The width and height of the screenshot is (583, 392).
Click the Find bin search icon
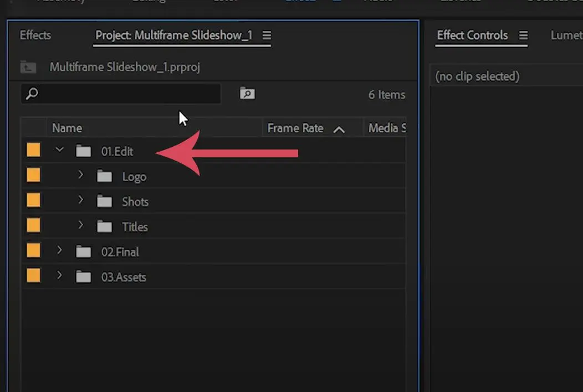pos(247,93)
